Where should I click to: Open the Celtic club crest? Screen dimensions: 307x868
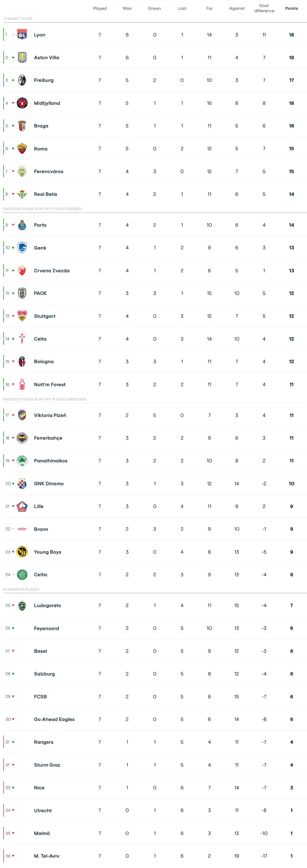click(x=22, y=575)
